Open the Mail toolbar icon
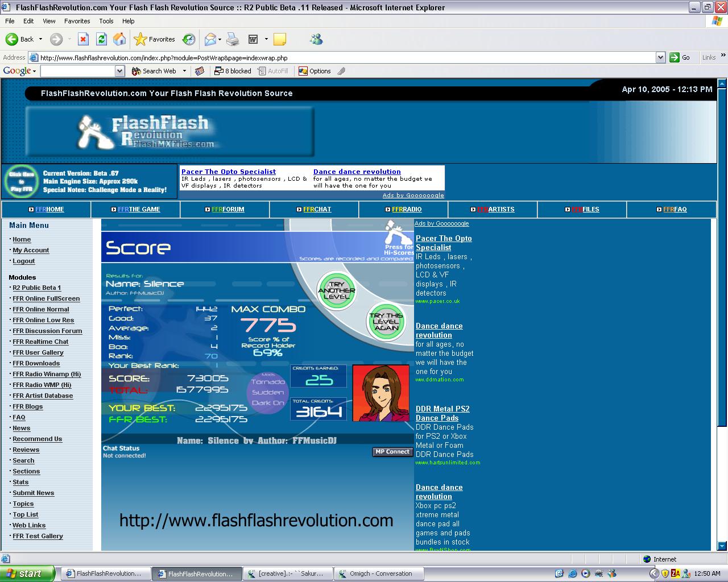Screen dimensions: 728x582 [210, 39]
